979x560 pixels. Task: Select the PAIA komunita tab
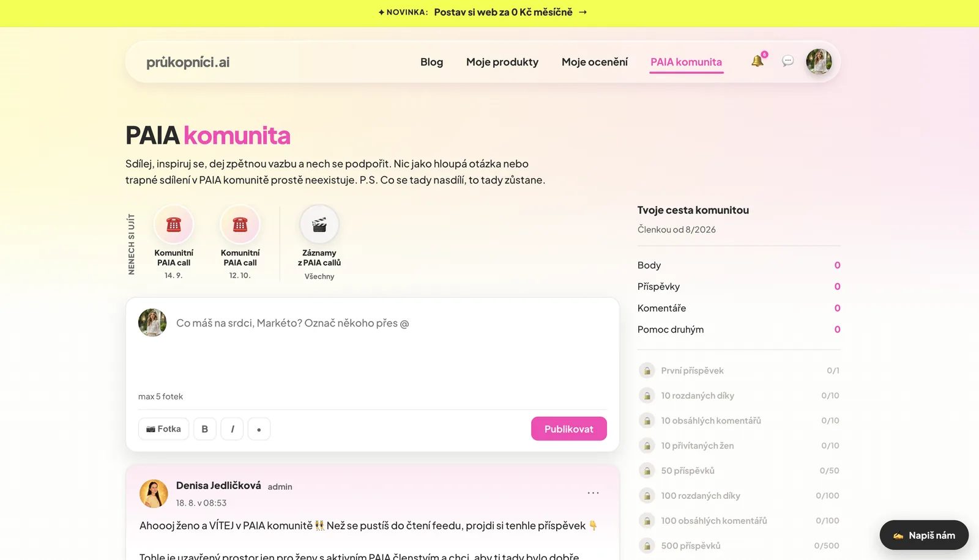click(x=687, y=62)
